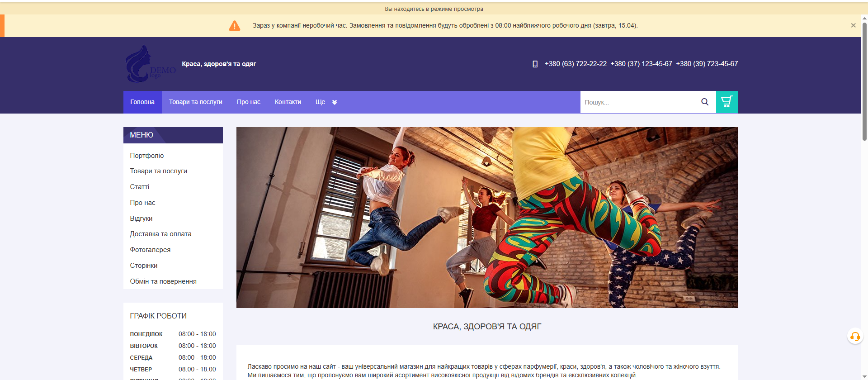Open 'Товари та послуги' in top navigation
Image resolution: width=868 pixels, height=380 pixels.
[195, 102]
